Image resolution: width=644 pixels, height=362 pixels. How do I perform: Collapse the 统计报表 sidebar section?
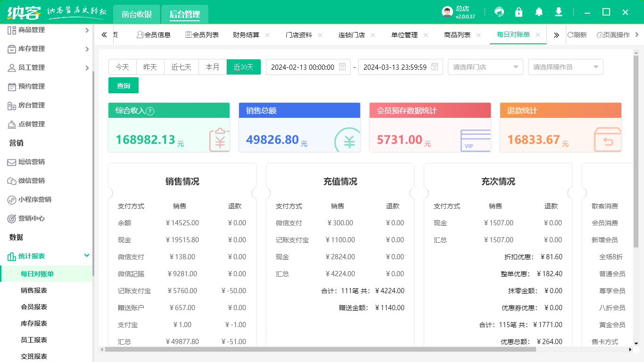tap(87, 255)
